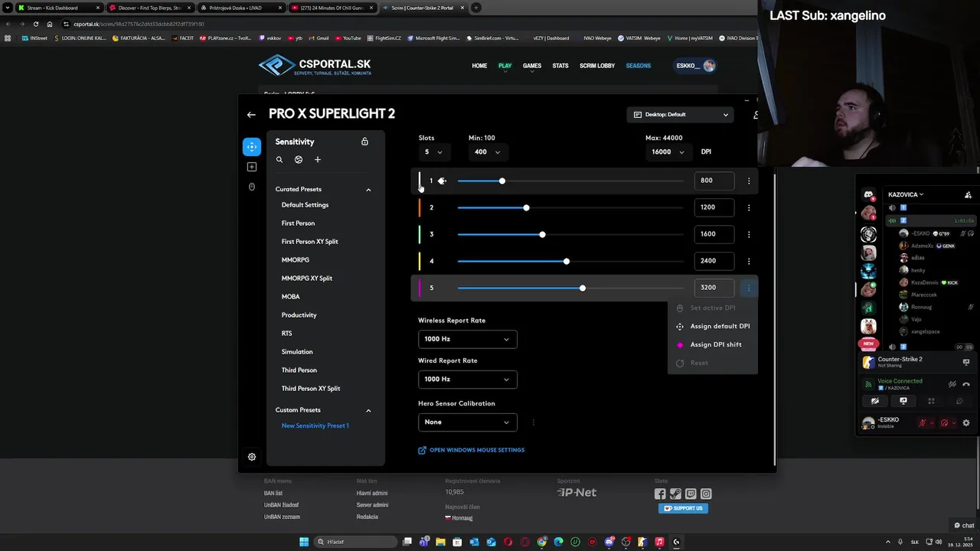
Task: Click slot 1 DPI slider handle
Action: [501, 181]
